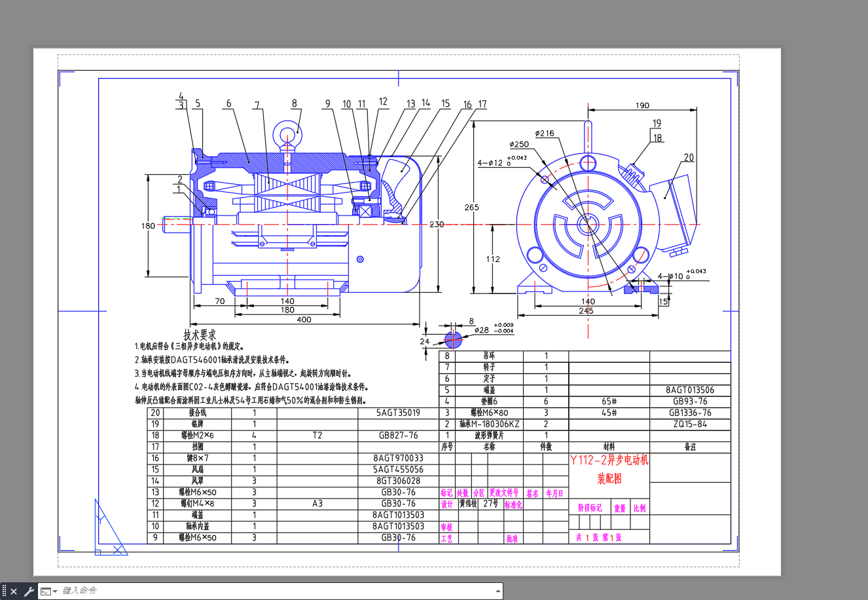Select the part name 螺钉M4×8
The height and width of the screenshot is (600, 868).
[198, 504]
